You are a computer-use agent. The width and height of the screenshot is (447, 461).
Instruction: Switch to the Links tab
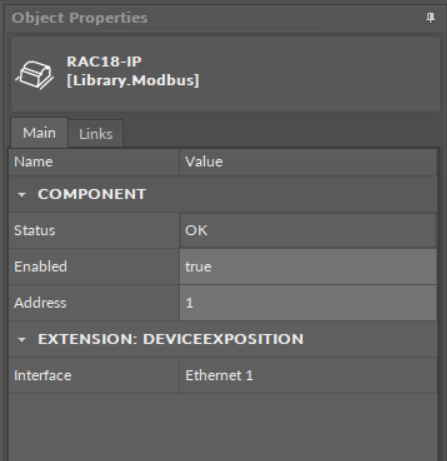(x=96, y=134)
